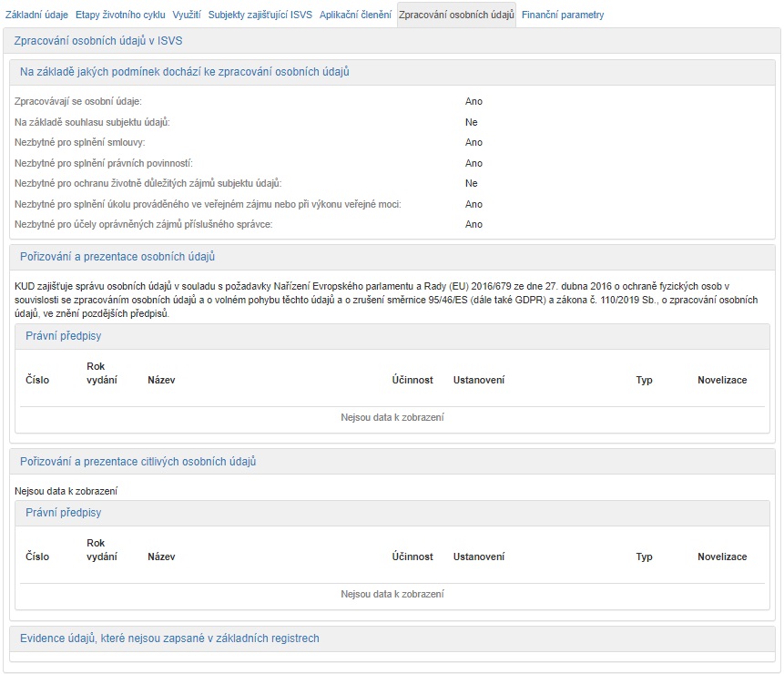Collapse Právní předpisy header under citlivých údajů
784x674 pixels.
click(63, 513)
